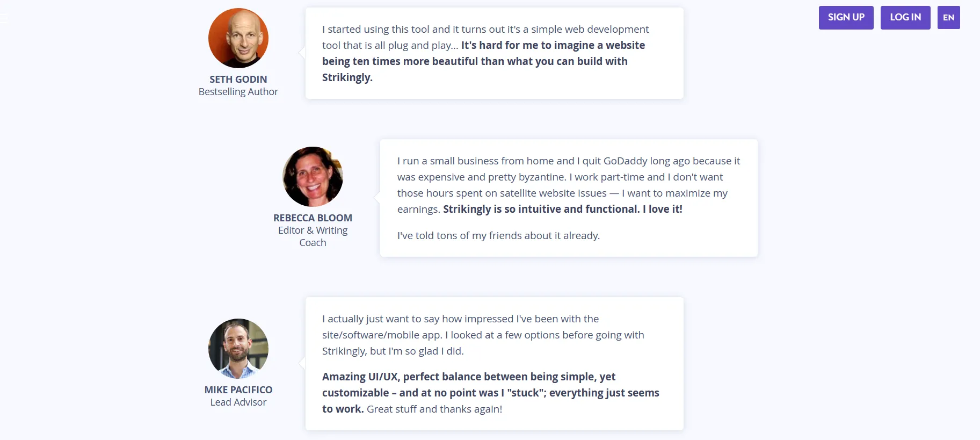Select the LOG IN header item

(x=905, y=17)
